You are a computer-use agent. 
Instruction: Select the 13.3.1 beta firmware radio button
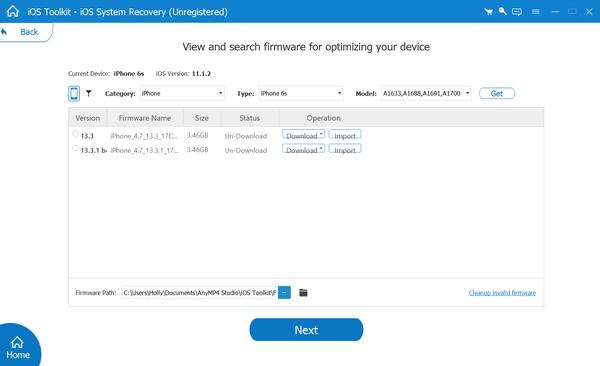tap(75, 148)
